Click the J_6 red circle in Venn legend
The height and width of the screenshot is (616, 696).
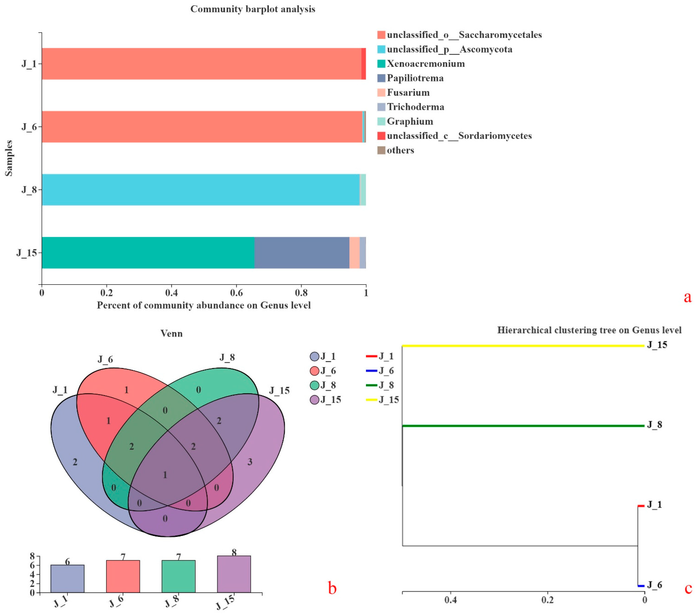tap(314, 371)
